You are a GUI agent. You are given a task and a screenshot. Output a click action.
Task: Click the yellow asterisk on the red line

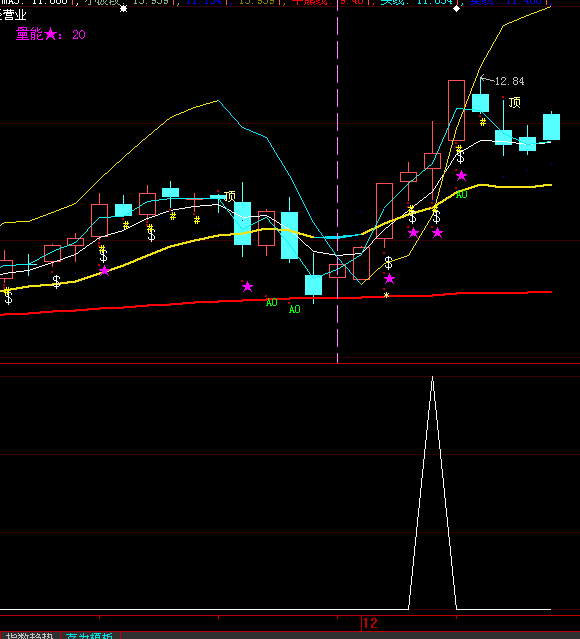point(386,295)
